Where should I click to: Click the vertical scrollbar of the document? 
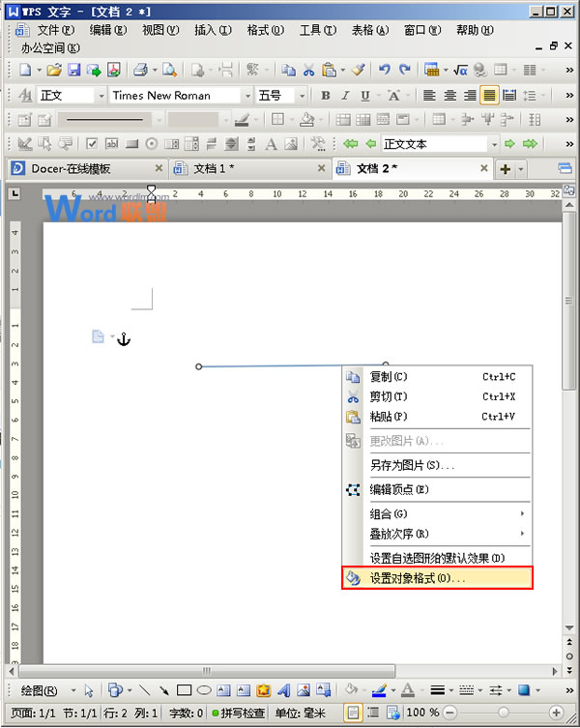[568, 435]
